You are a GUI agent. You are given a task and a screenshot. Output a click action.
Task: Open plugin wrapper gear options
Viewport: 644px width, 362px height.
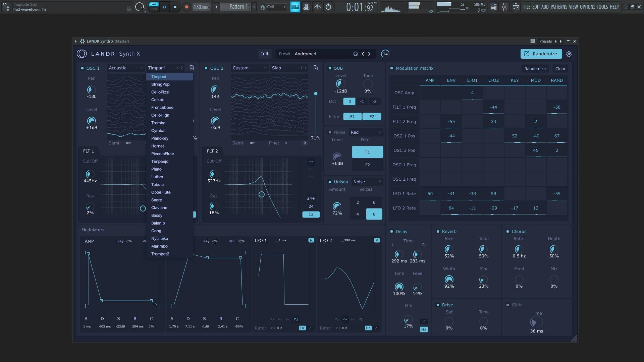click(x=82, y=41)
